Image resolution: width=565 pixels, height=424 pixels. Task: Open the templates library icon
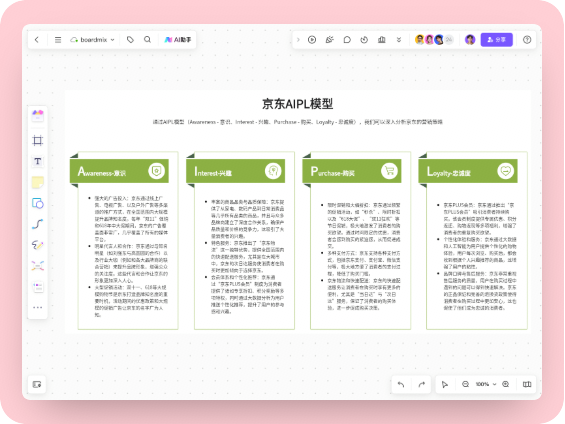38,116
